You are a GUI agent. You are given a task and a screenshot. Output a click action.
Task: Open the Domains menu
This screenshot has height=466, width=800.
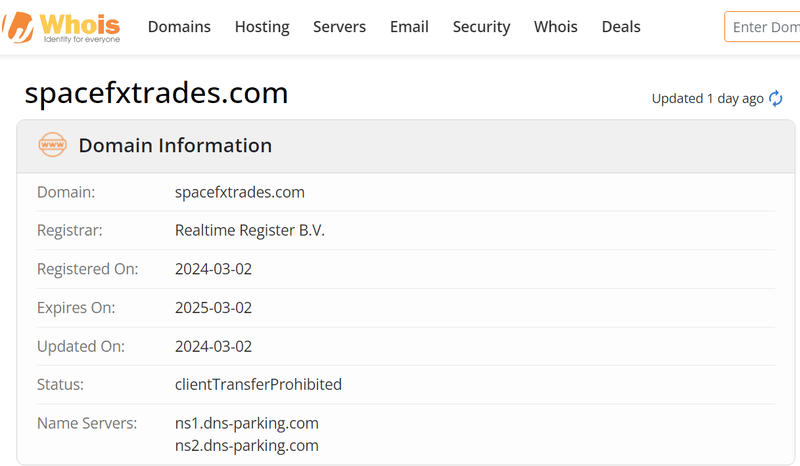(179, 27)
